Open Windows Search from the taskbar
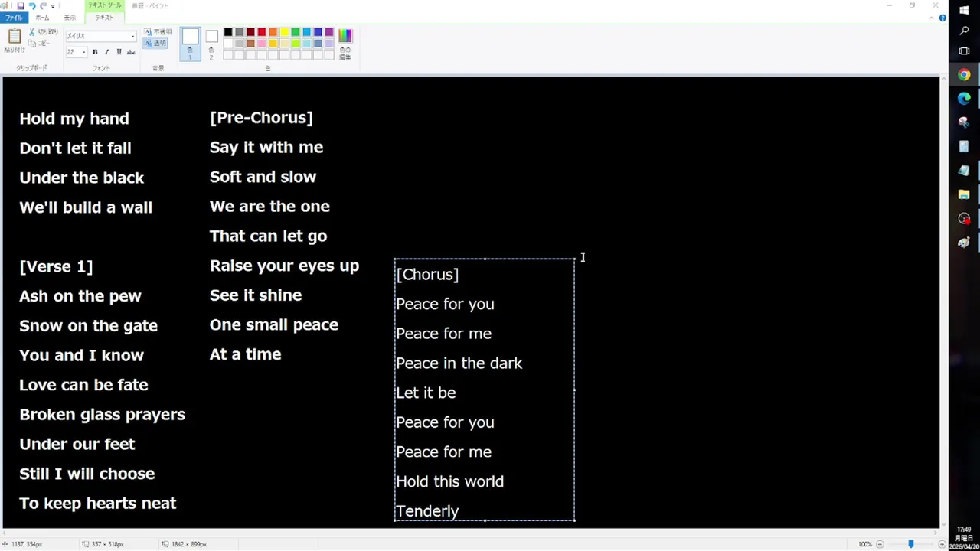Image resolution: width=980 pixels, height=551 pixels. (x=964, y=31)
